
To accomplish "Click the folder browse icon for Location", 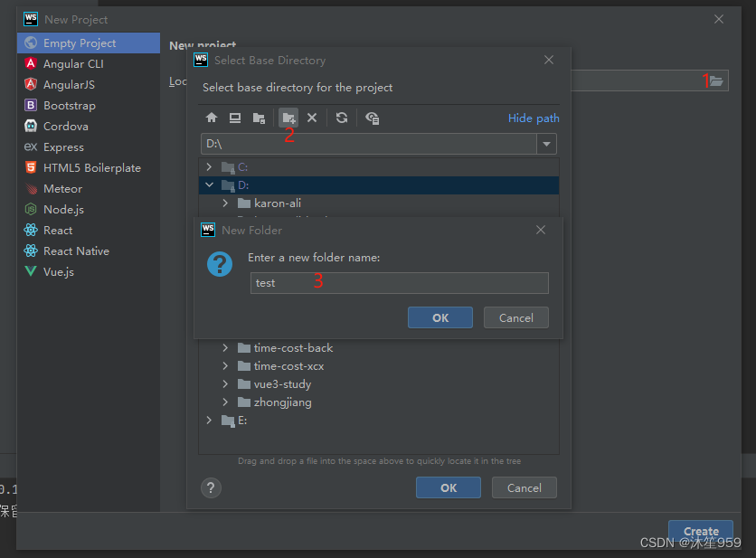I will [715, 80].
